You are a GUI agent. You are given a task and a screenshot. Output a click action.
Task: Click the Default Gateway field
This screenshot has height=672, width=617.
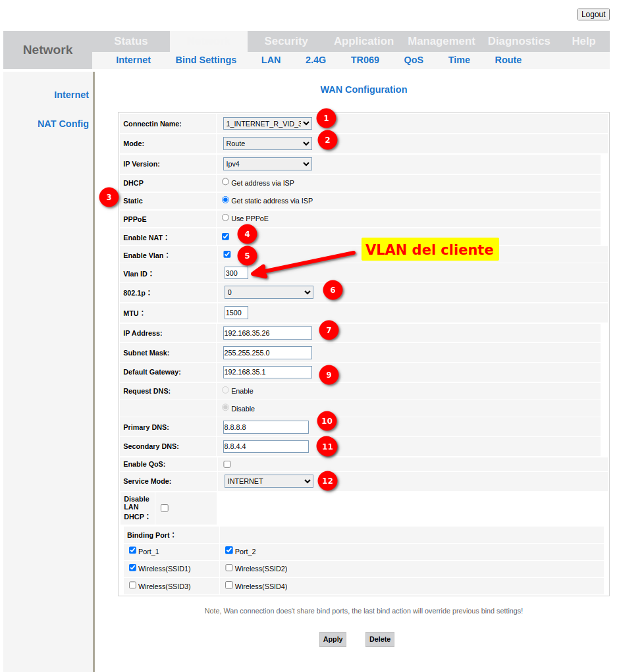267,372
